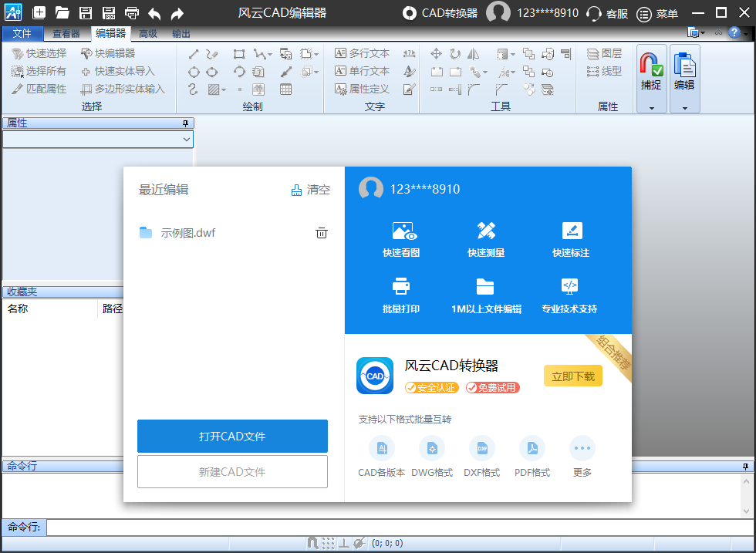This screenshot has width=756, height=553.
Task: Click the 立即下载 download button
Action: click(573, 376)
